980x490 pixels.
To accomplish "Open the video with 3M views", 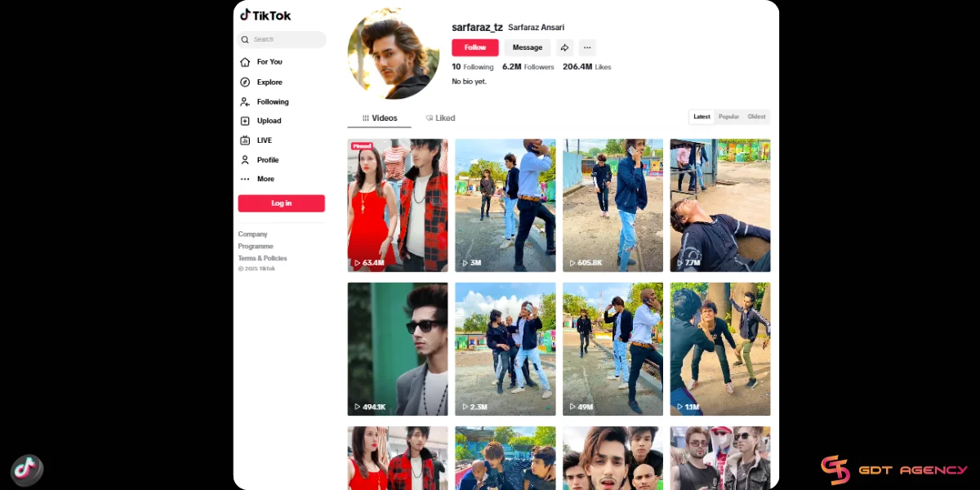I will click(x=506, y=205).
